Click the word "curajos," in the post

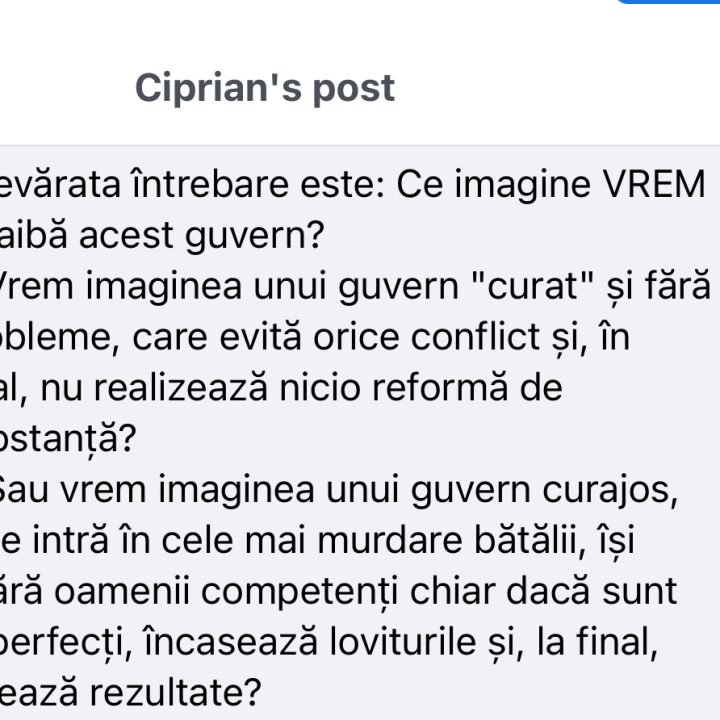[610, 491]
